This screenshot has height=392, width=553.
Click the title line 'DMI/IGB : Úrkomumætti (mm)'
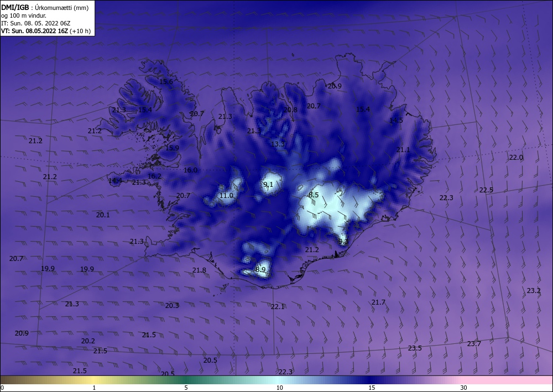(x=45, y=8)
